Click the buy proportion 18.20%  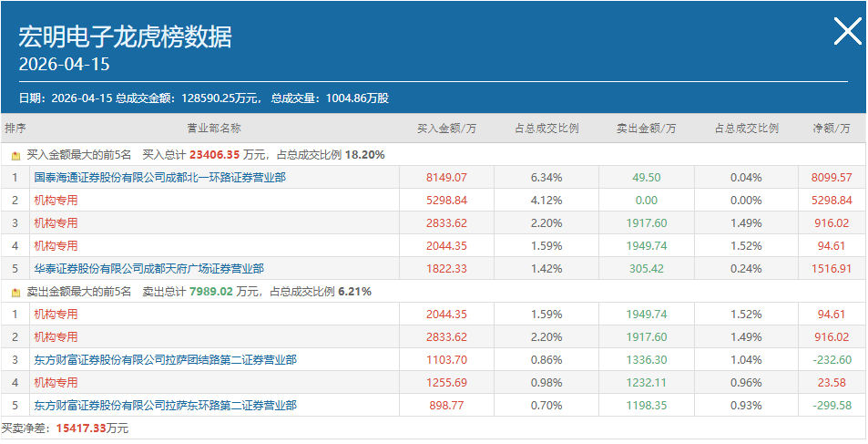365,156
